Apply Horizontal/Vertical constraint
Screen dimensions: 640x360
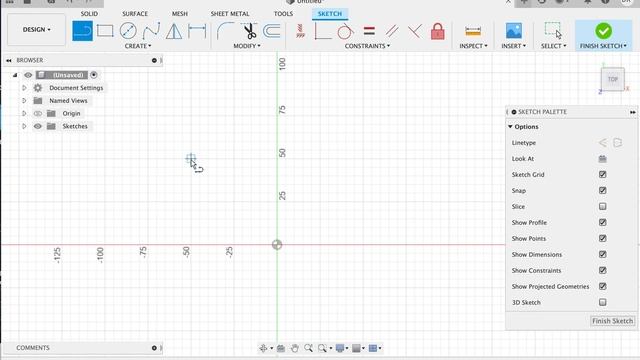(300, 31)
